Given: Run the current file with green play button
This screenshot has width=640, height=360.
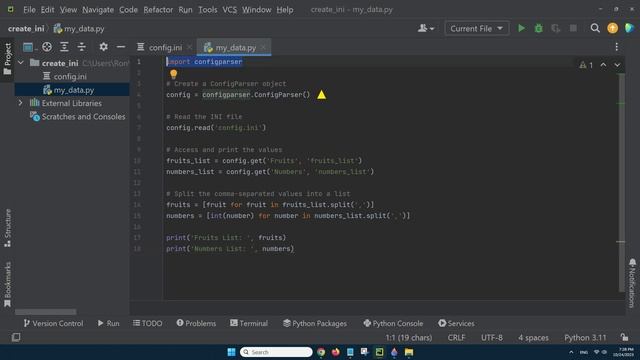Looking at the screenshot, I should tap(521, 28).
